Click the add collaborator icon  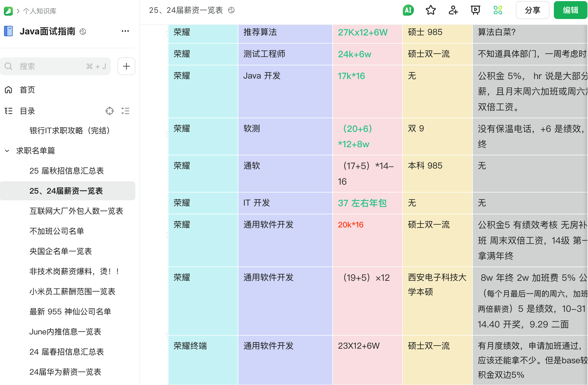point(453,10)
